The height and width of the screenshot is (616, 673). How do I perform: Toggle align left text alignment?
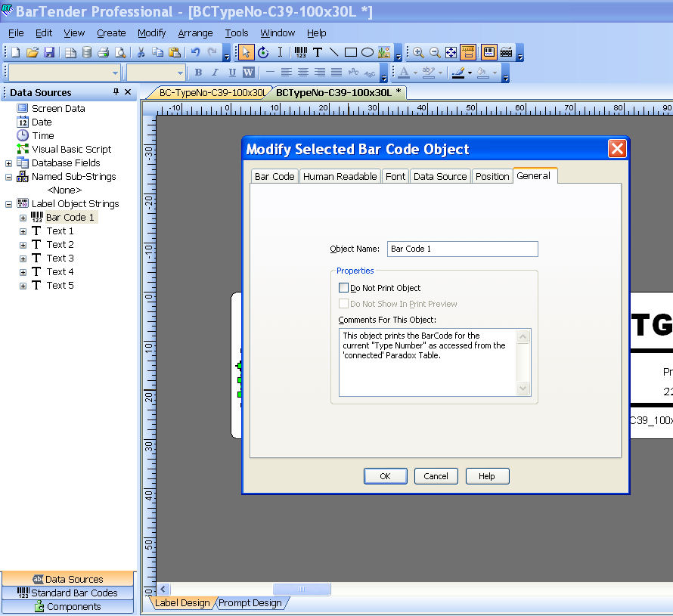click(x=287, y=73)
